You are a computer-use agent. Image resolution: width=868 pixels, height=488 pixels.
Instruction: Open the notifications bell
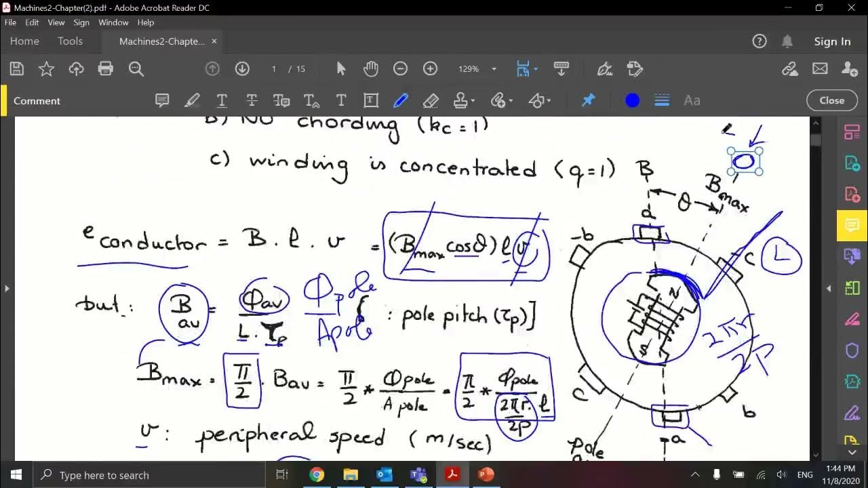coord(787,41)
